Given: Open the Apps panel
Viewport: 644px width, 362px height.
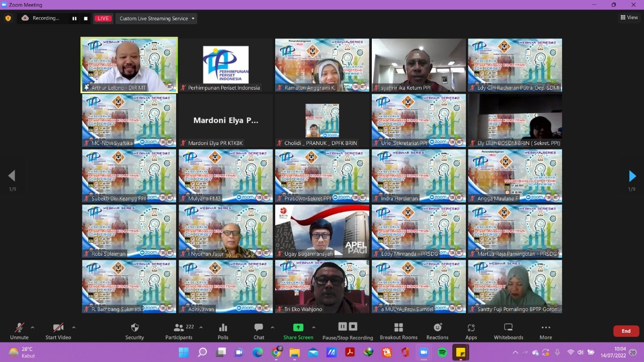Looking at the screenshot, I should pos(471,328).
